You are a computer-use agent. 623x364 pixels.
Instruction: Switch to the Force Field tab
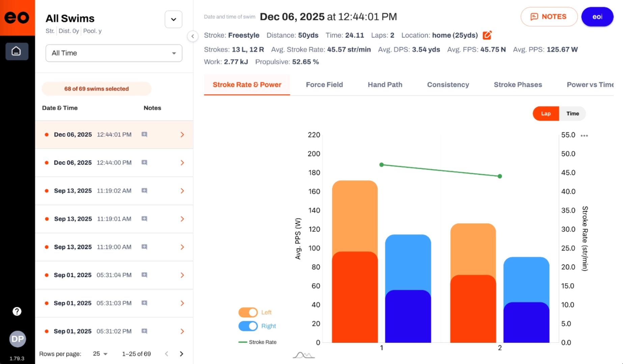click(x=324, y=85)
